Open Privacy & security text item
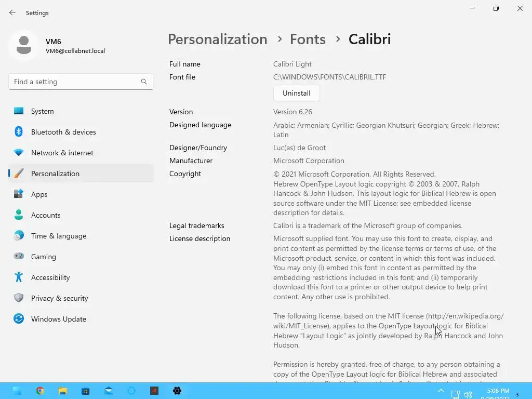Image resolution: width=532 pixels, height=399 pixels. (59, 298)
